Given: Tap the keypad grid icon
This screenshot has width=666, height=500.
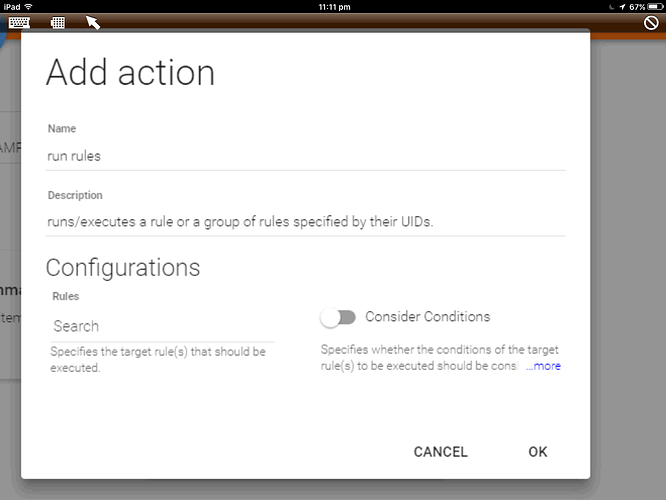Looking at the screenshot, I should point(58,22).
